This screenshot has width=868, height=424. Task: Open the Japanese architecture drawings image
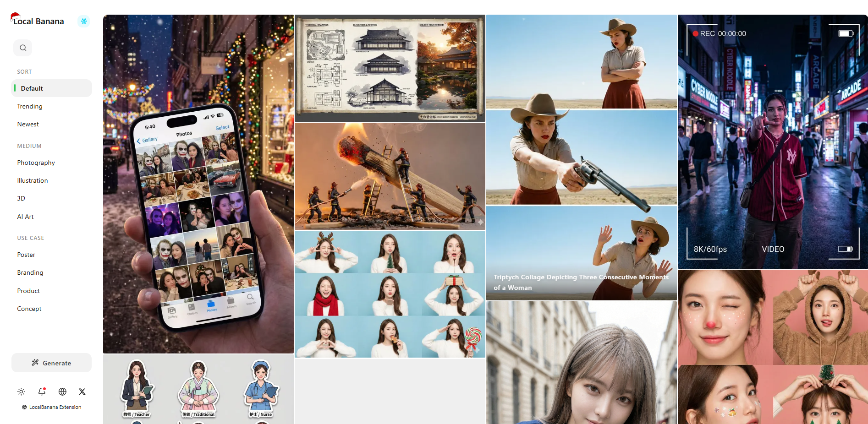390,68
